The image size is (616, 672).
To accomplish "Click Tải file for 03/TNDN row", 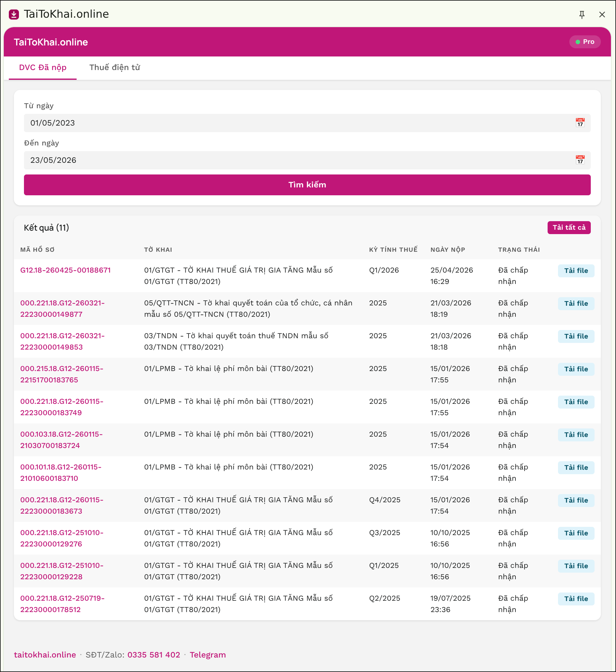I will point(576,336).
